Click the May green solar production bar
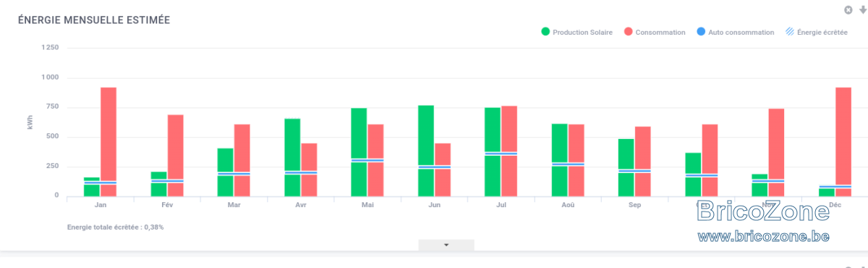Viewport: 868px width, 268px height. point(359,152)
